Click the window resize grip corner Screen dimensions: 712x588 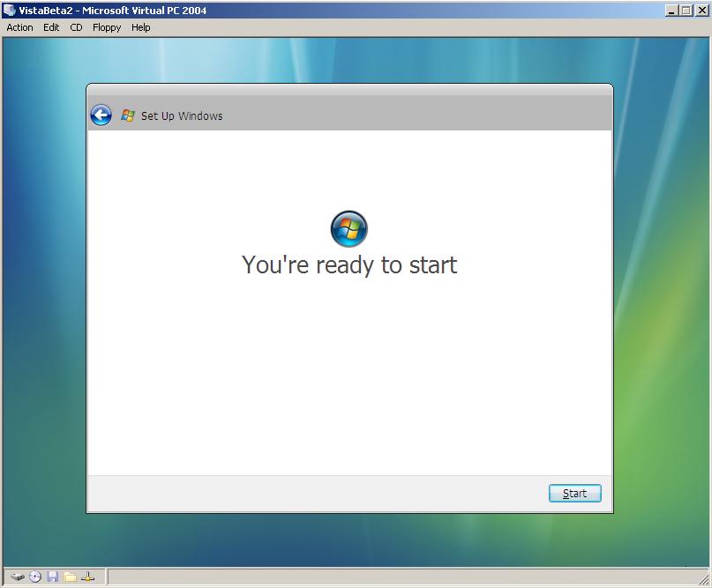(704, 578)
